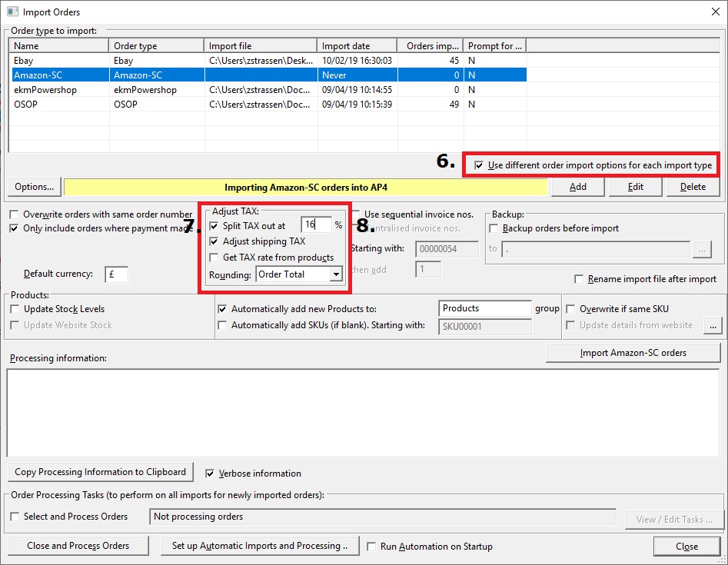Tick Use different order import options checkbox
Image resolution: width=728 pixels, height=565 pixels.
tap(479, 165)
